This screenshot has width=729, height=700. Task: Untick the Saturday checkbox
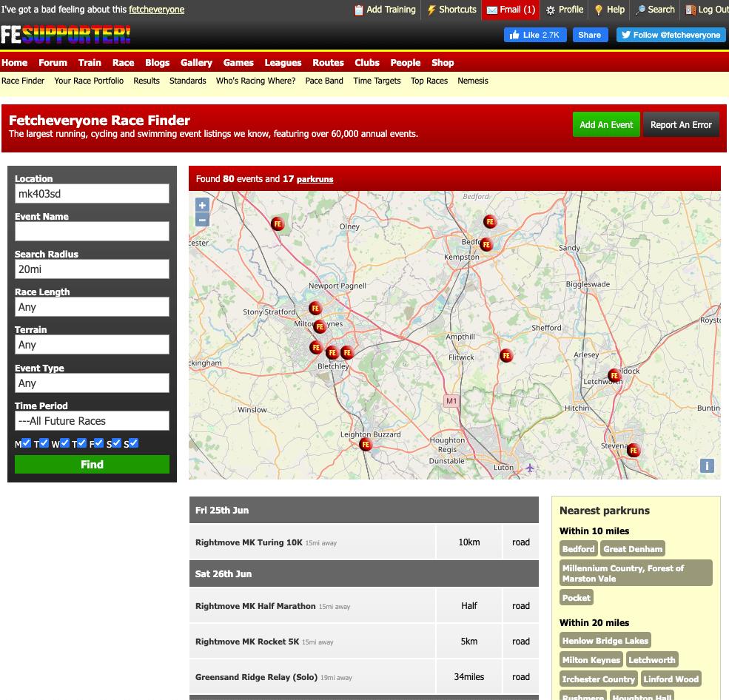coord(116,443)
